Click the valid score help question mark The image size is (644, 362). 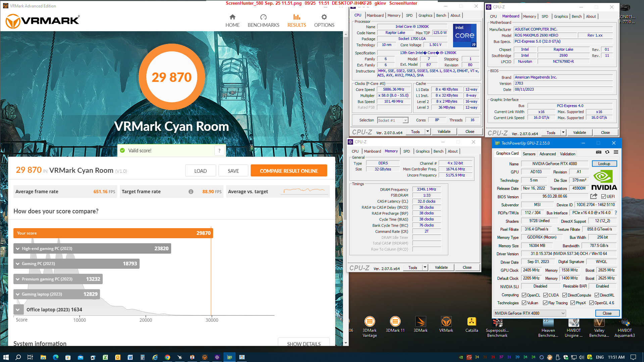[x=219, y=151]
